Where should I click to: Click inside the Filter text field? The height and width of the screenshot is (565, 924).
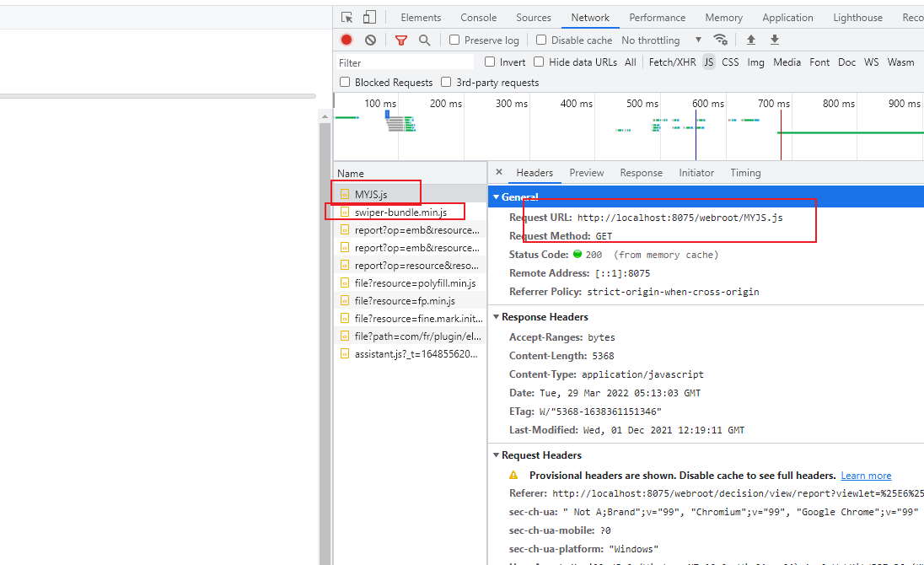tap(405, 62)
